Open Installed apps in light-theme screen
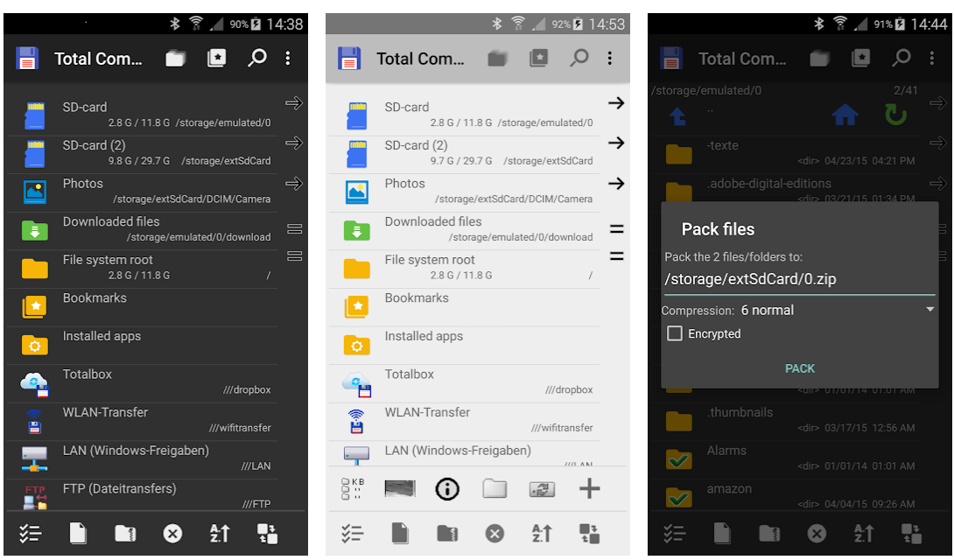 464,345
